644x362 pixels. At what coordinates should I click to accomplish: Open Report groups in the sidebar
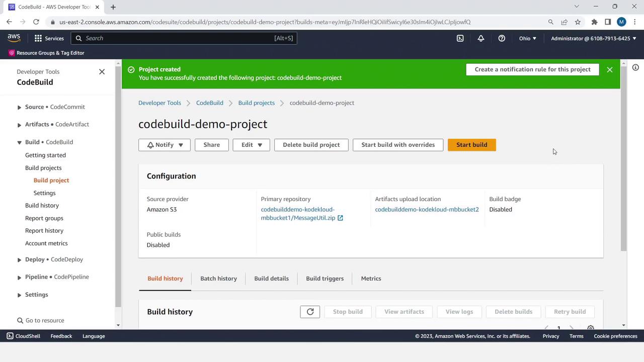click(44, 218)
